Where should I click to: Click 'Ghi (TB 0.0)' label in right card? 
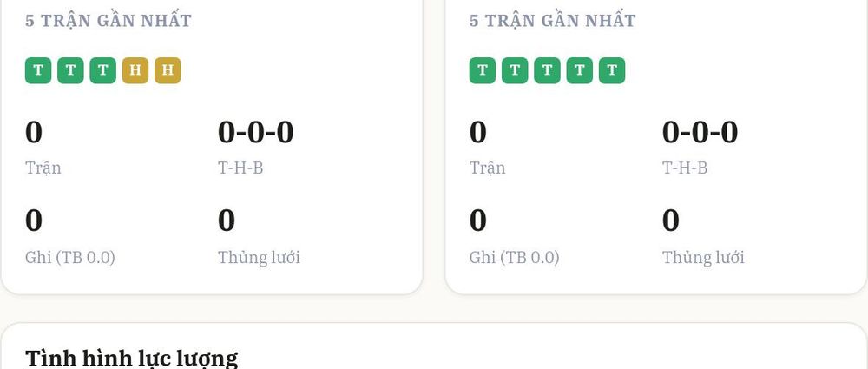click(514, 257)
